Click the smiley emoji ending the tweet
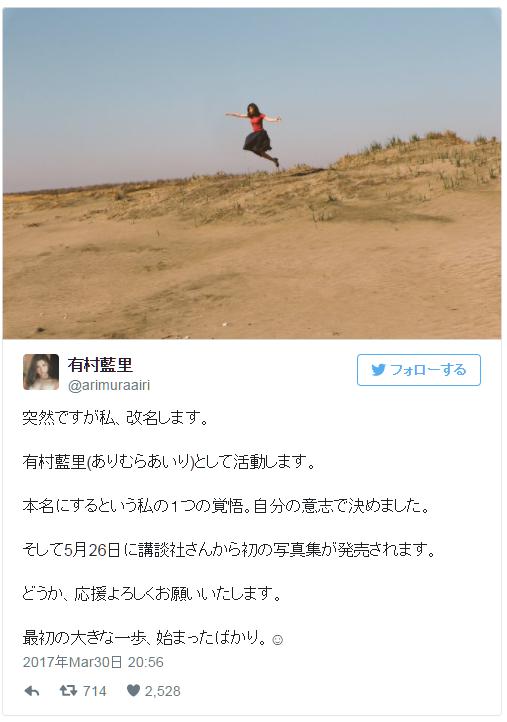 278,640
